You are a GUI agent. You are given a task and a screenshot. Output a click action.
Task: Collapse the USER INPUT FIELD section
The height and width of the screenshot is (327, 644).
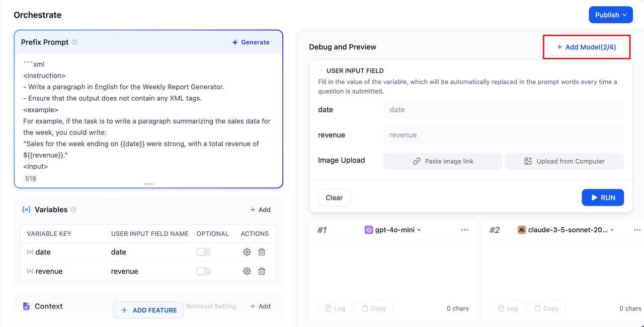(x=321, y=71)
